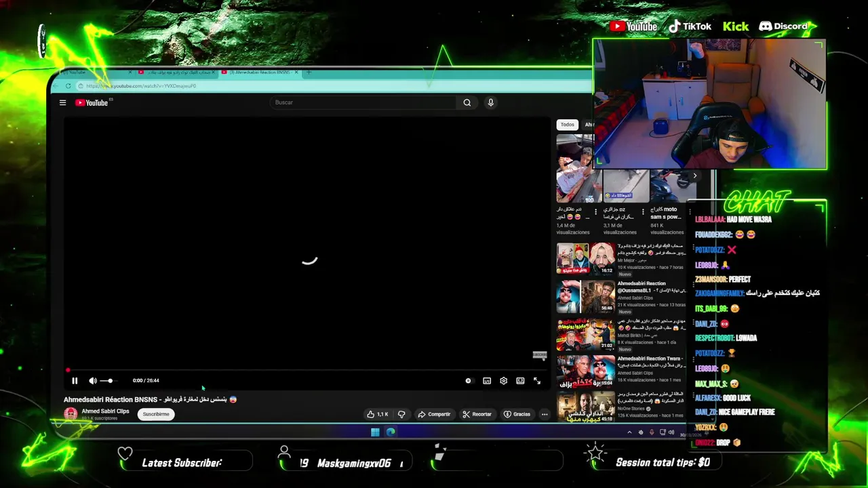Viewport: 868px width, 488px height.
Task: Enter fullscreen mode
Action: [537, 381]
